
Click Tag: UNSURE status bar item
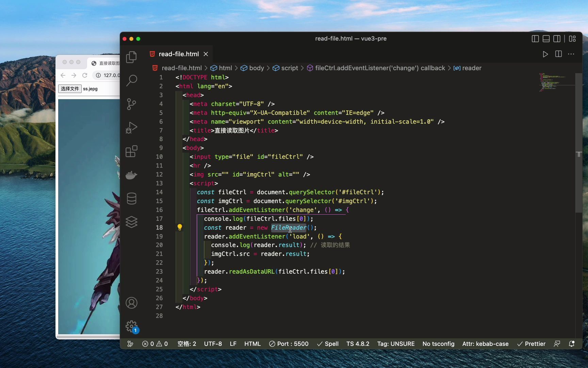tap(396, 344)
